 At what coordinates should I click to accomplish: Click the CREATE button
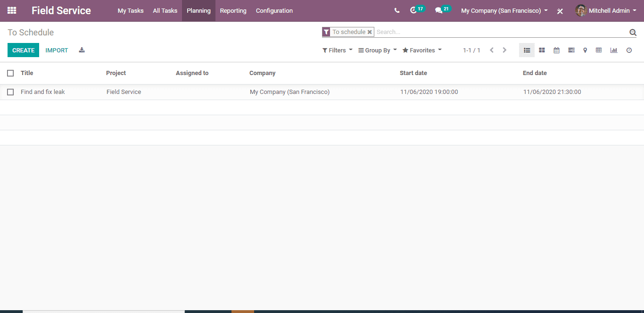23,50
